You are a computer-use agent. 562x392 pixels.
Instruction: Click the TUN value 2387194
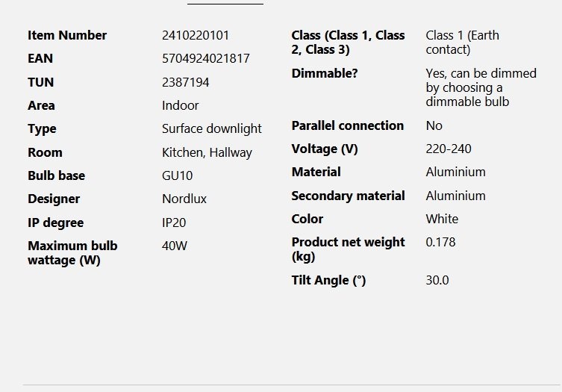(185, 82)
